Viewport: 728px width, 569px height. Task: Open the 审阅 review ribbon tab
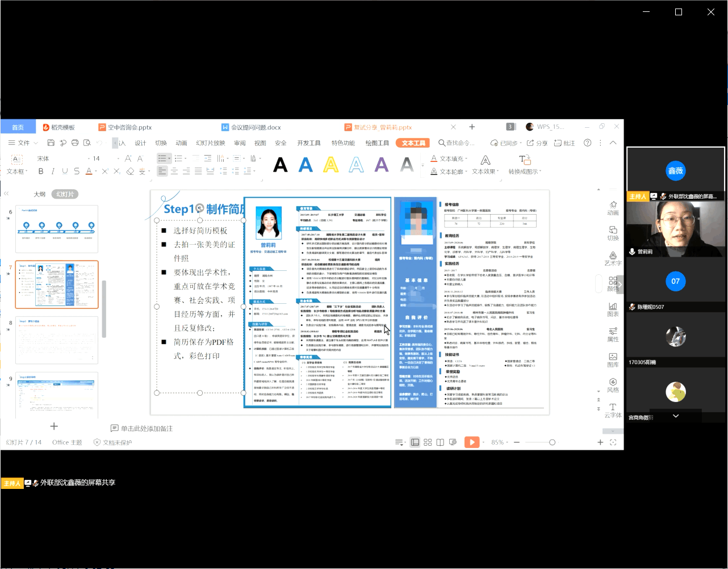(240, 143)
